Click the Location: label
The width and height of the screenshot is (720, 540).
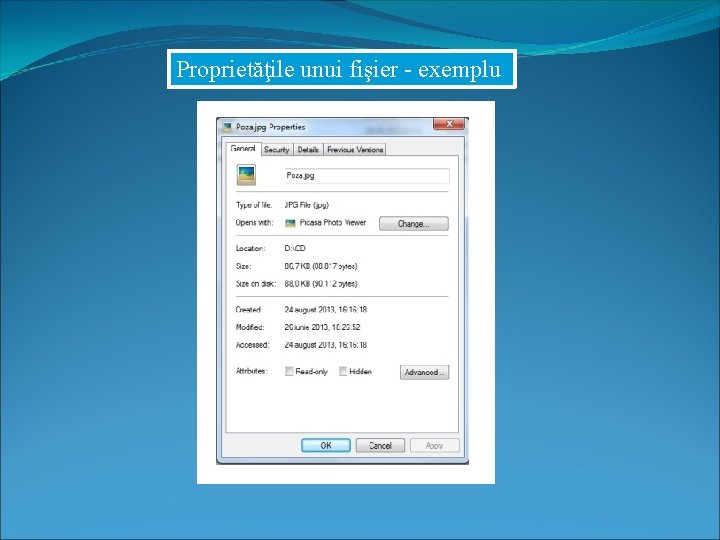(250, 248)
